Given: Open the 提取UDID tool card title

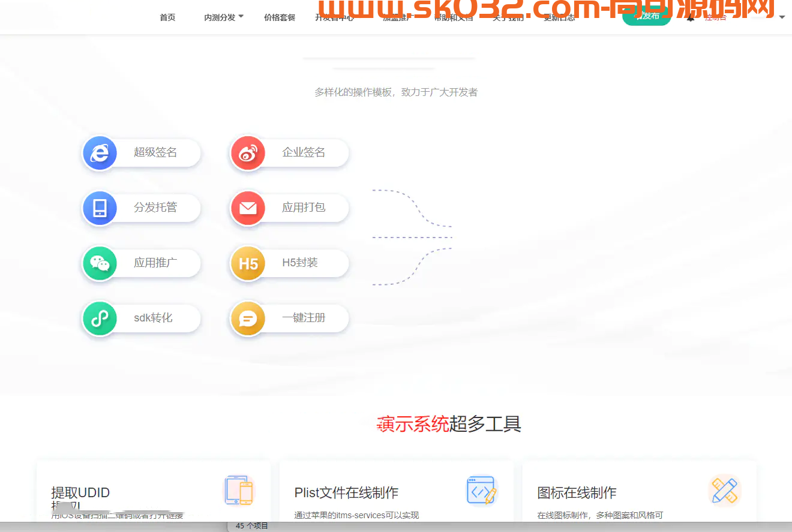Looking at the screenshot, I should (80, 493).
